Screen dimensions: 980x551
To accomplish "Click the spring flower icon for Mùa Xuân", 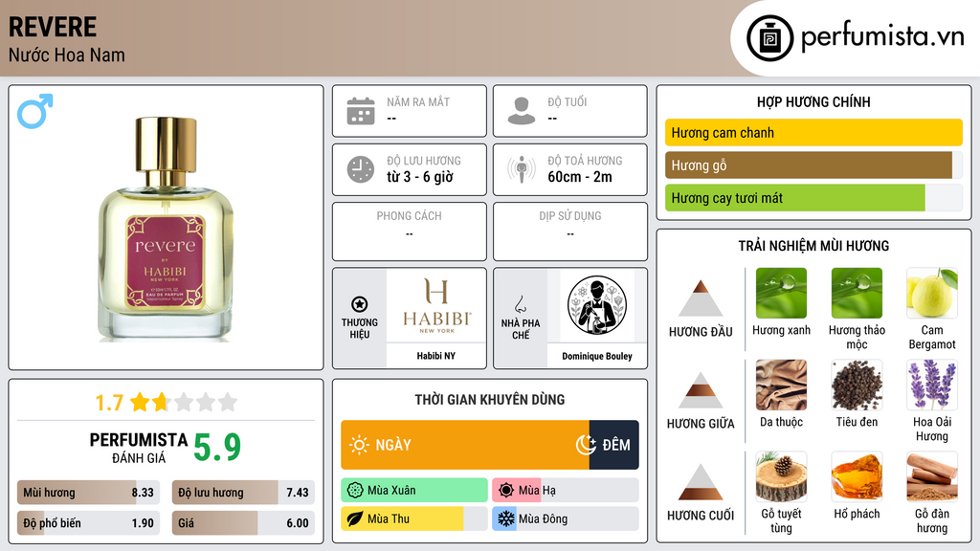I will tap(355, 491).
